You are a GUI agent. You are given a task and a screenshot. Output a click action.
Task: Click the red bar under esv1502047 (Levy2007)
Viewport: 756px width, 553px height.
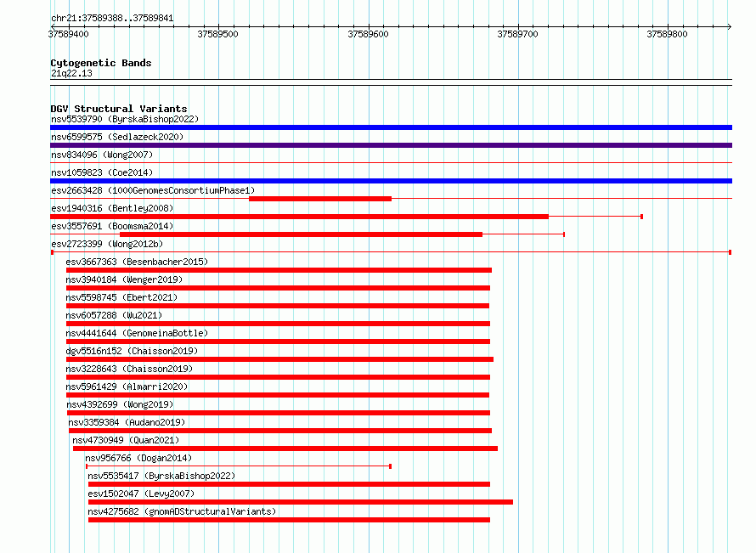coord(301,502)
